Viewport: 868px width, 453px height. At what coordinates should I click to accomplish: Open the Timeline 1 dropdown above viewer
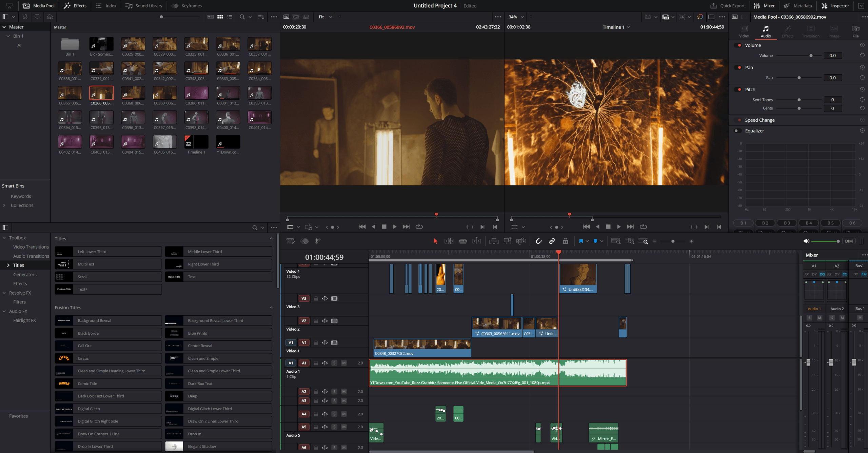tap(616, 27)
